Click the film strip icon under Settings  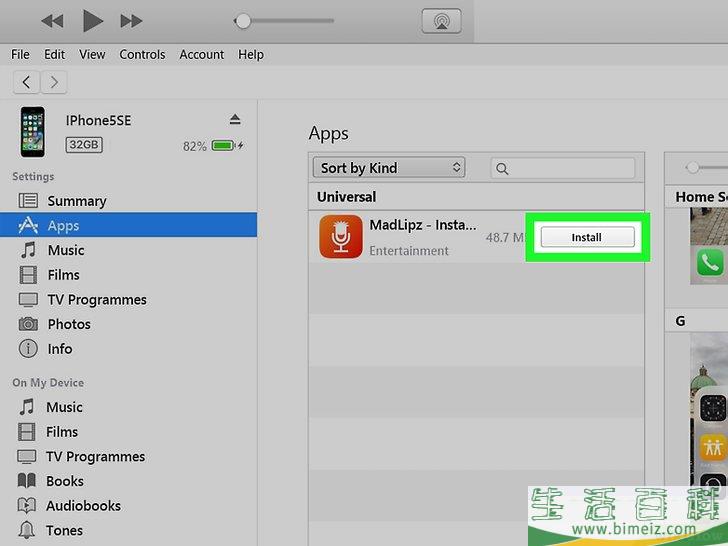click(x=28, y=275)
